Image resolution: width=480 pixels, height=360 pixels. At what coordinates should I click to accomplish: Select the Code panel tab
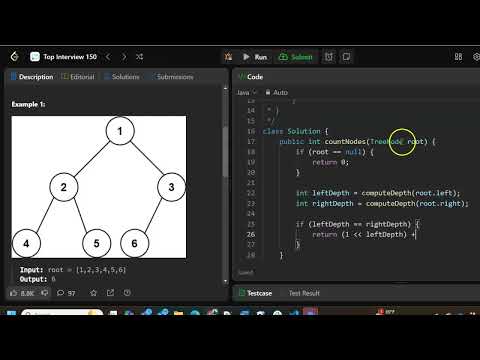252,77
